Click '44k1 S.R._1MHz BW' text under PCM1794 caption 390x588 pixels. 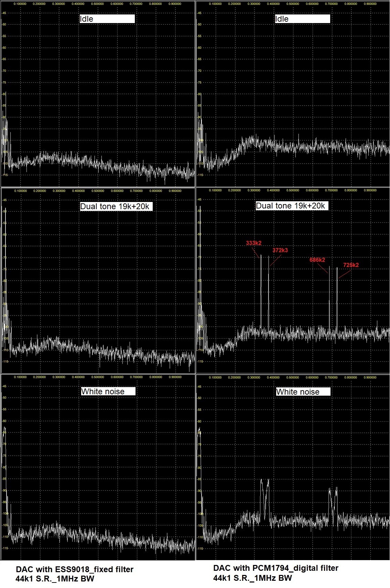[252, 578]
